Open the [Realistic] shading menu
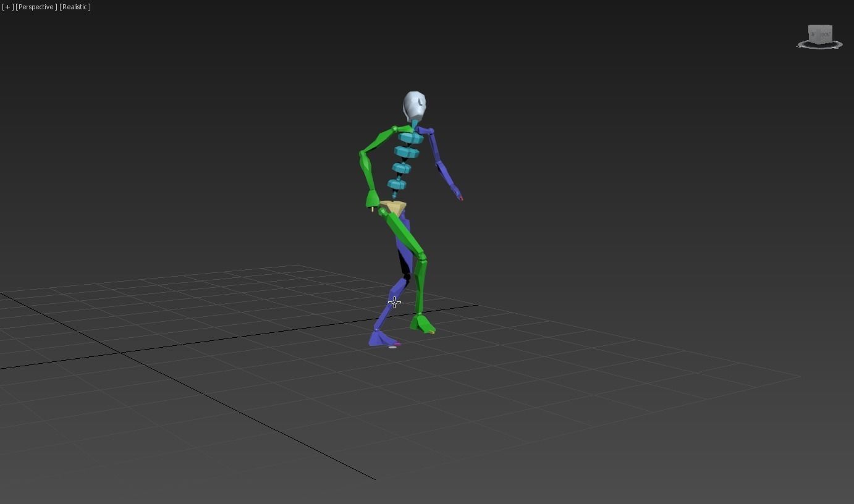Viewport: 854px width, 504px height. [x=75, y=7]
